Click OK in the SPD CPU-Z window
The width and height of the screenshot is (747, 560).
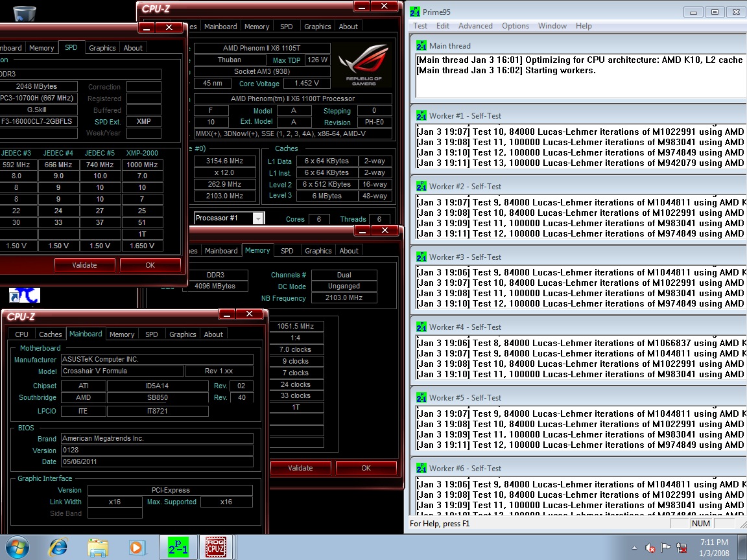click(x=150, y=265)
